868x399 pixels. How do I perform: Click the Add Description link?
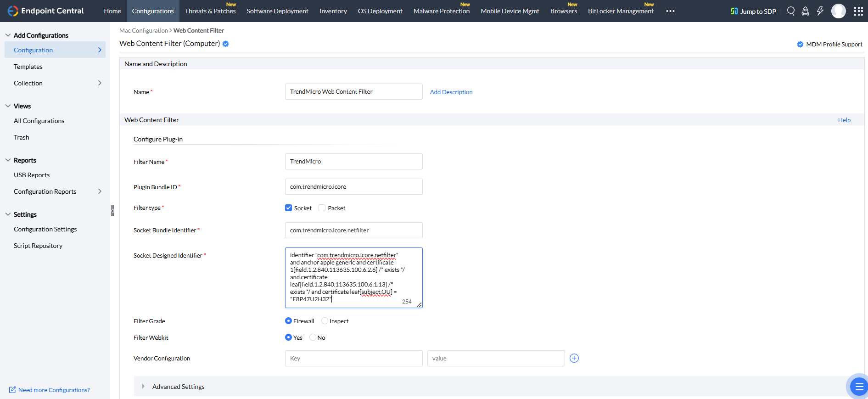pos(451,92)
